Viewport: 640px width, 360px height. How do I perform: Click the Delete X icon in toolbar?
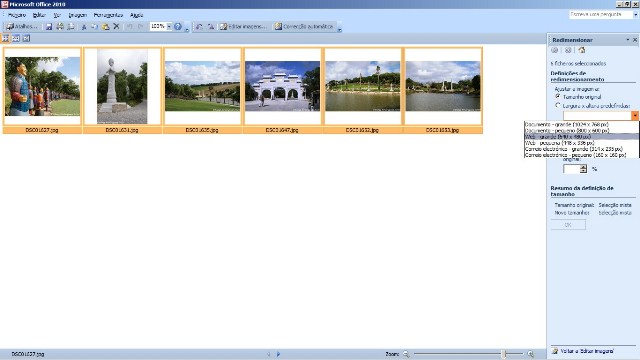point(116,27)
